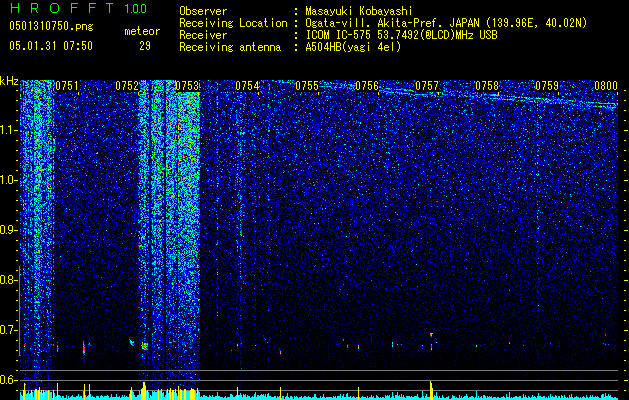Click the HROFFT 1.0.0 title text
The image size is (629, 400).
coord(78,8)
